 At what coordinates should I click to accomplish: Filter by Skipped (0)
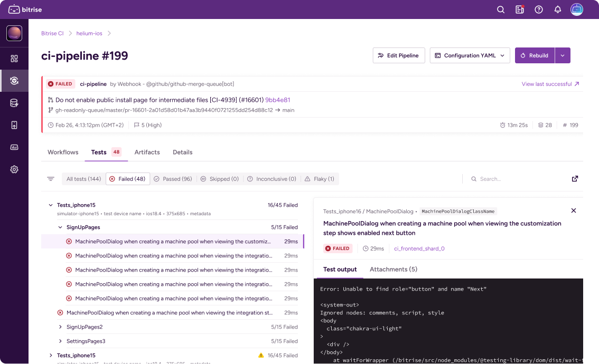(x=220, y=179)
